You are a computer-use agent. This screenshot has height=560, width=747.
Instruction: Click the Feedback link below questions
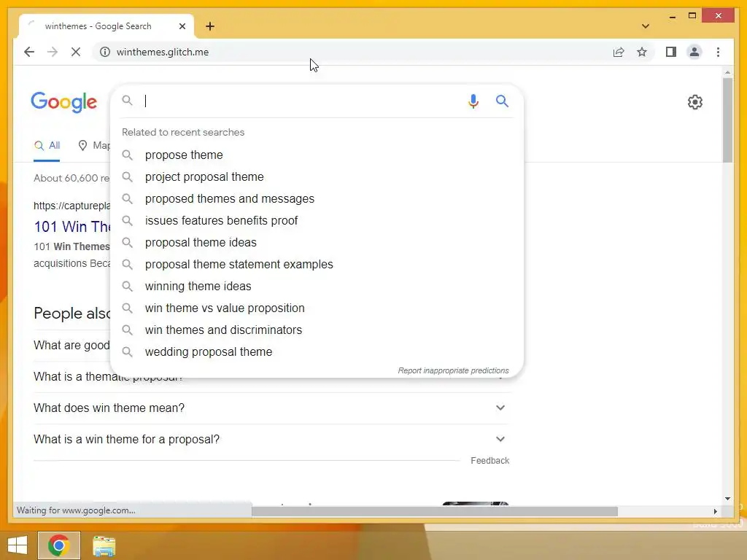pyautogui.click(x=489, y=461)
